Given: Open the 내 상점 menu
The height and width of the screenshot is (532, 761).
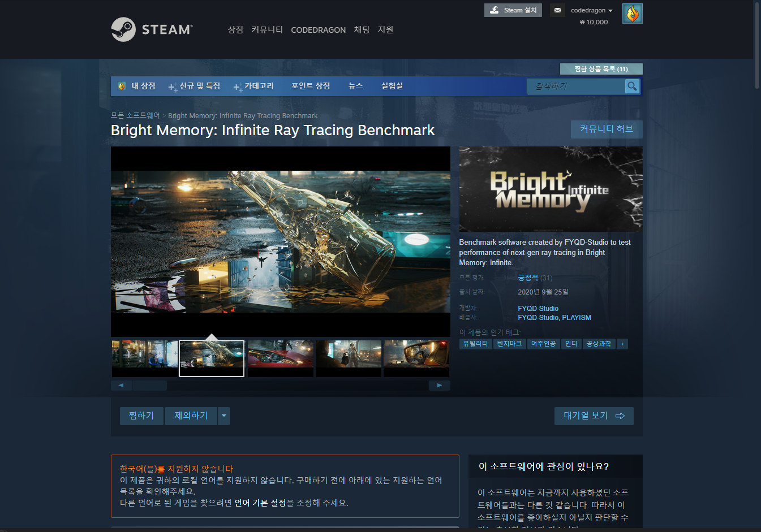Looking at the screenshot, I should [143, 86].
